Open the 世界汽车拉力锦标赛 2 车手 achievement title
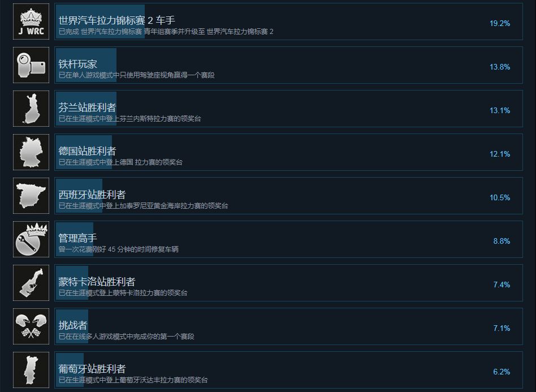 (x=116, y=20)
